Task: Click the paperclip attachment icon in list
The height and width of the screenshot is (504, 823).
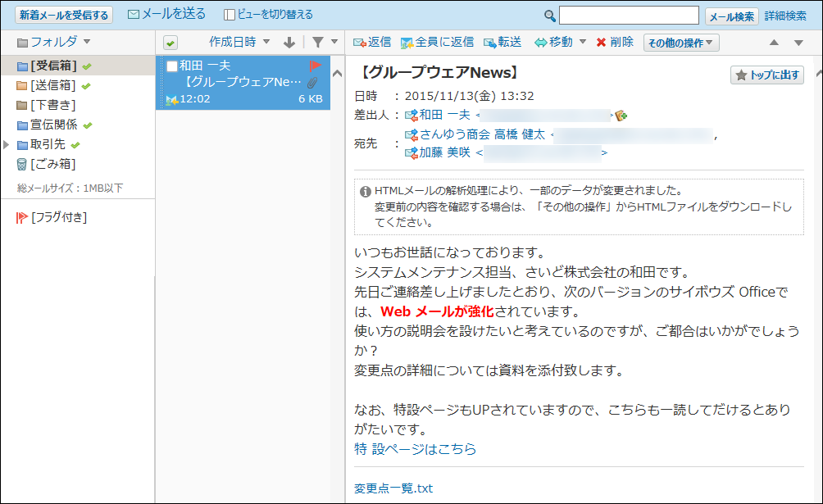Action: tap(313, 83)
